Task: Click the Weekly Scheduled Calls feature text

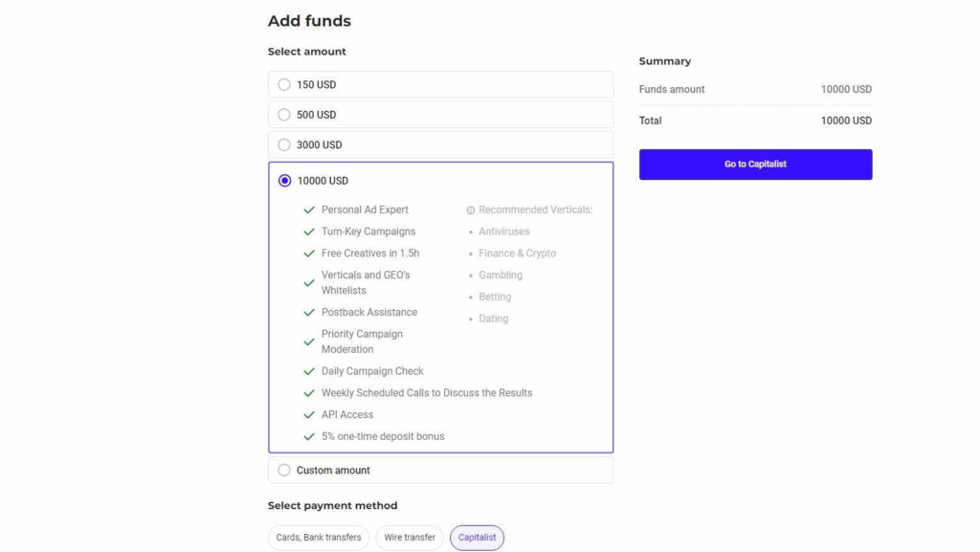Action: [x=427, y=393]
